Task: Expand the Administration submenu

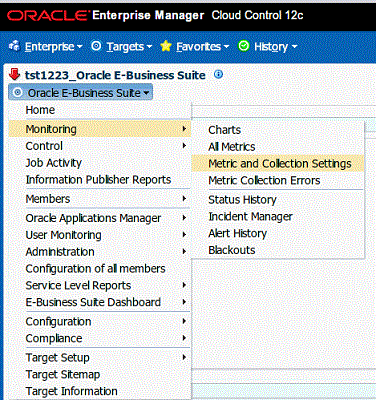Action: point(100,252)
